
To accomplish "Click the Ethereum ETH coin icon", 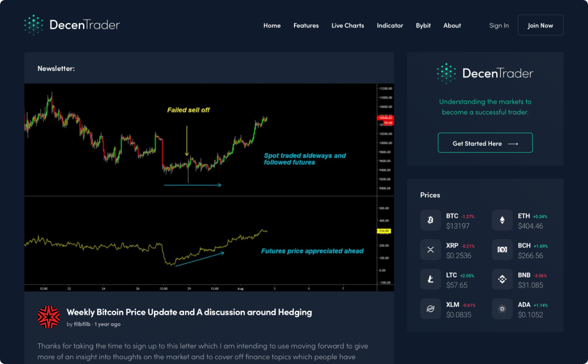I will click(502, 220).
